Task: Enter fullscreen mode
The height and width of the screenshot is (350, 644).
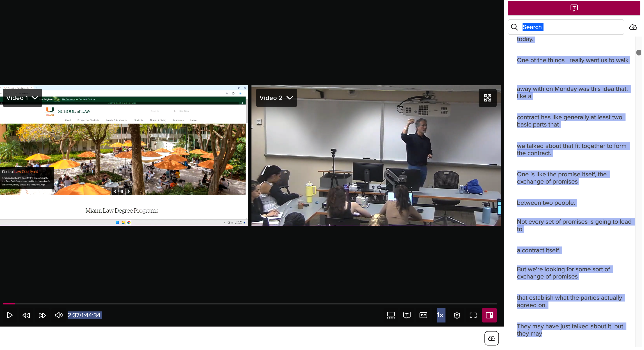Action: point(473,315)
